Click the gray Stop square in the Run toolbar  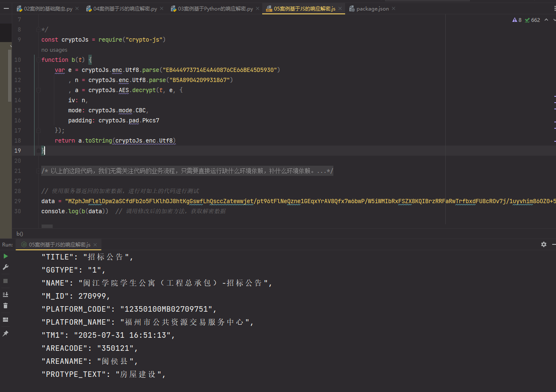pyautogui.click(x=5, y=281)
